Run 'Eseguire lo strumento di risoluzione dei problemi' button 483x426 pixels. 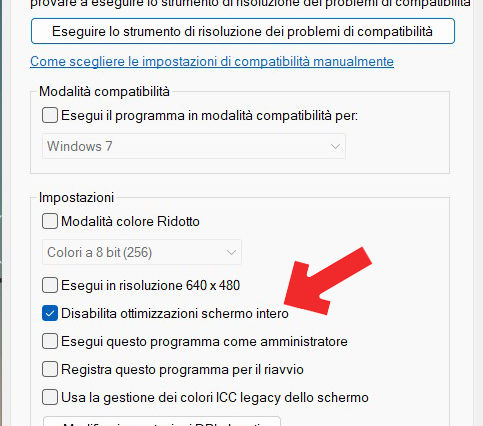click(243, 31)
